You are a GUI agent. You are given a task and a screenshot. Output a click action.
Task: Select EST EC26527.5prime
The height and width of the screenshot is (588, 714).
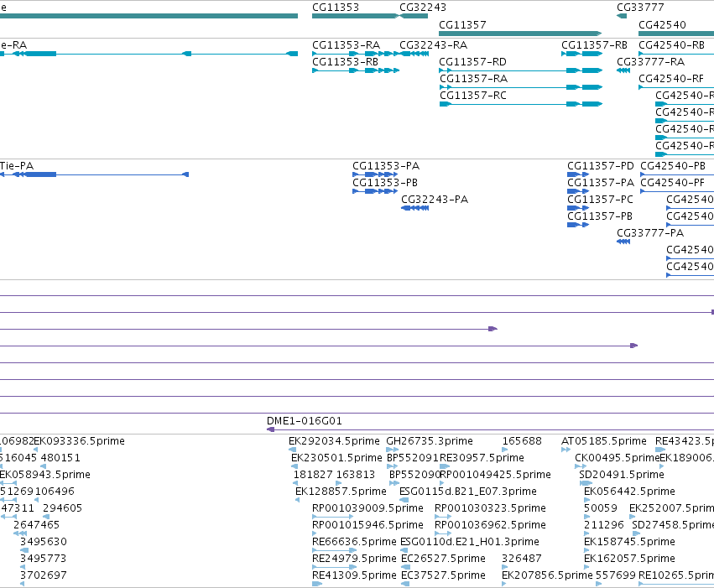tap(443, 559)
